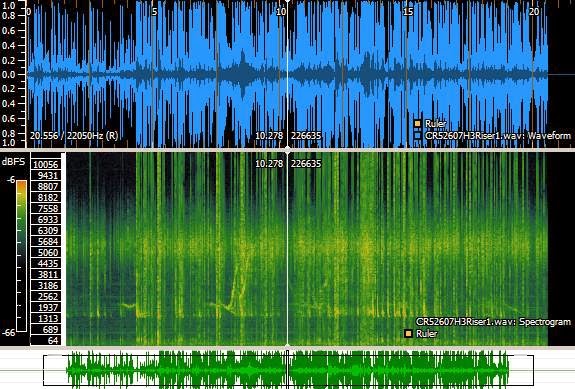This screenshot has width=575, height=389.
Task: Select the CR52607H3Riser1.wav: Waveform layer label
Action: (498, 135)
